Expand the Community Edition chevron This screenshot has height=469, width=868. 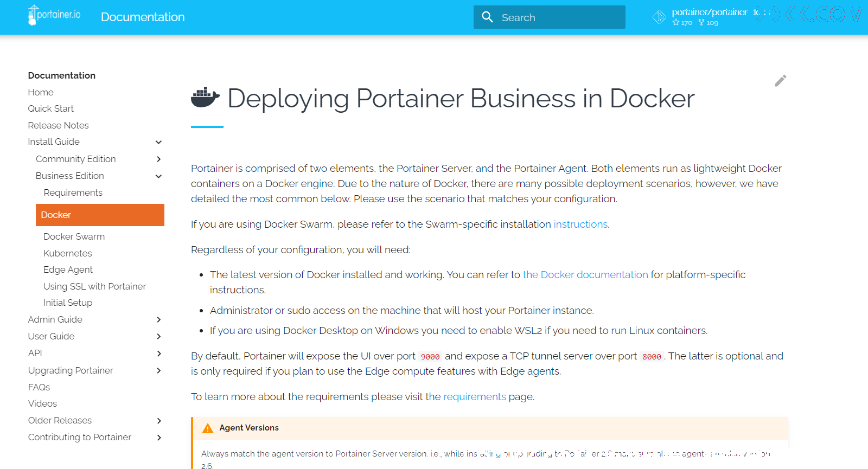point(158,159)
